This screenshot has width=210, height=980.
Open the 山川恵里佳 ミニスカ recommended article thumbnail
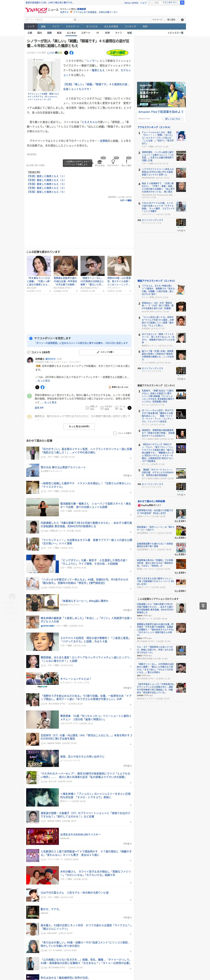tap(119, 266)
